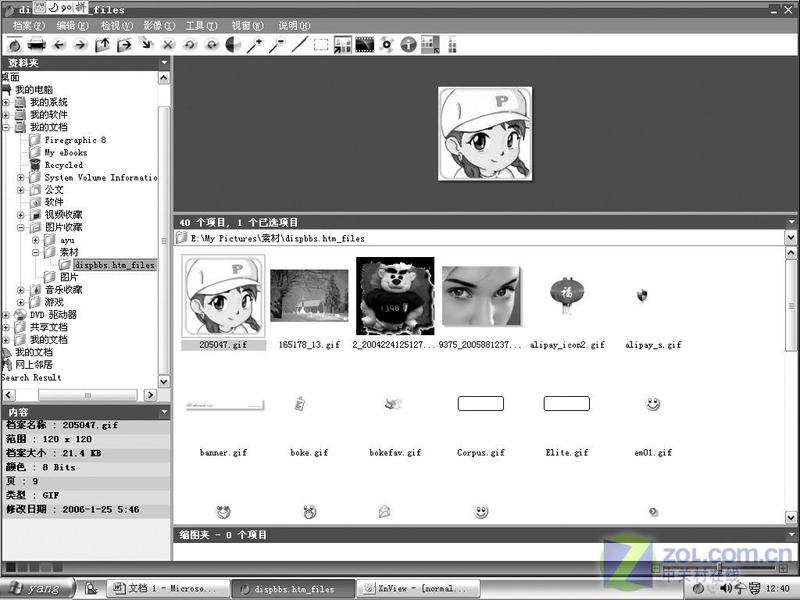Select the Firegraphic 8 folder
The height and width of the screenshot is (600, 800).
75,140
